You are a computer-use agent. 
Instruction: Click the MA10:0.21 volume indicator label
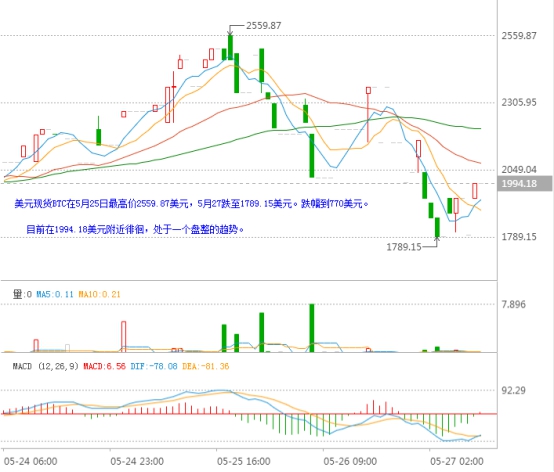click(x=99, y=294)
